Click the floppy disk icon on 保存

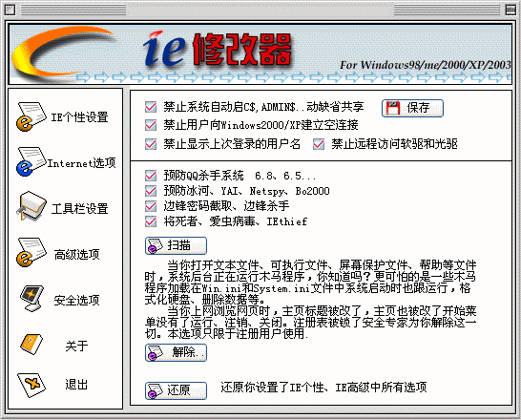point(393,108)
